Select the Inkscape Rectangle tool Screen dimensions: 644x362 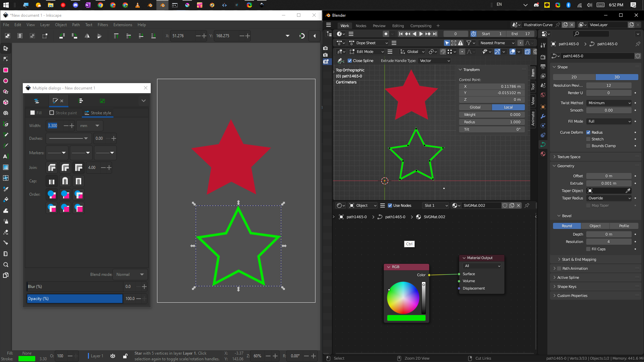point(6,70)
